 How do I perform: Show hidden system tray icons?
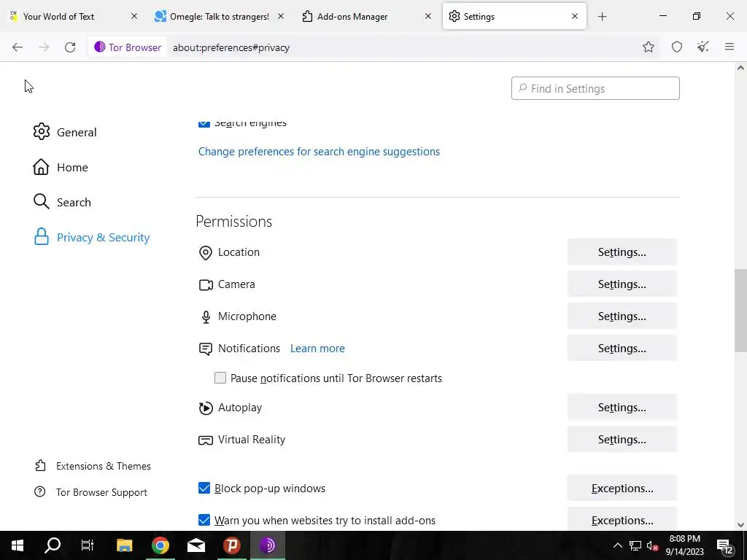[617, 545]
